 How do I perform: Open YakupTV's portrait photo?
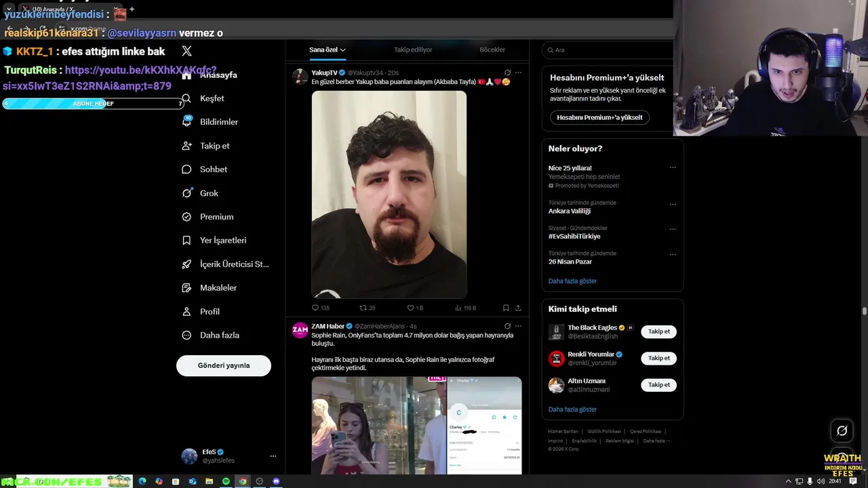(389, 195)
